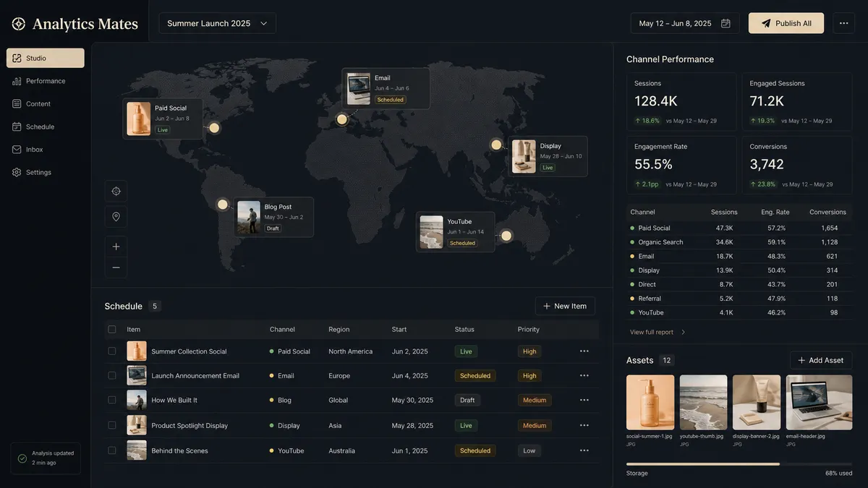Select the Paid Social map card
This screenshot has height=488, width=868.
[163, 119]
